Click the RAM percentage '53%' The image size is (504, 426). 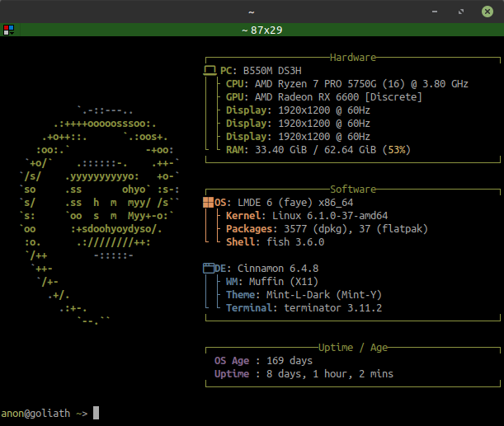tap(397, 150)
